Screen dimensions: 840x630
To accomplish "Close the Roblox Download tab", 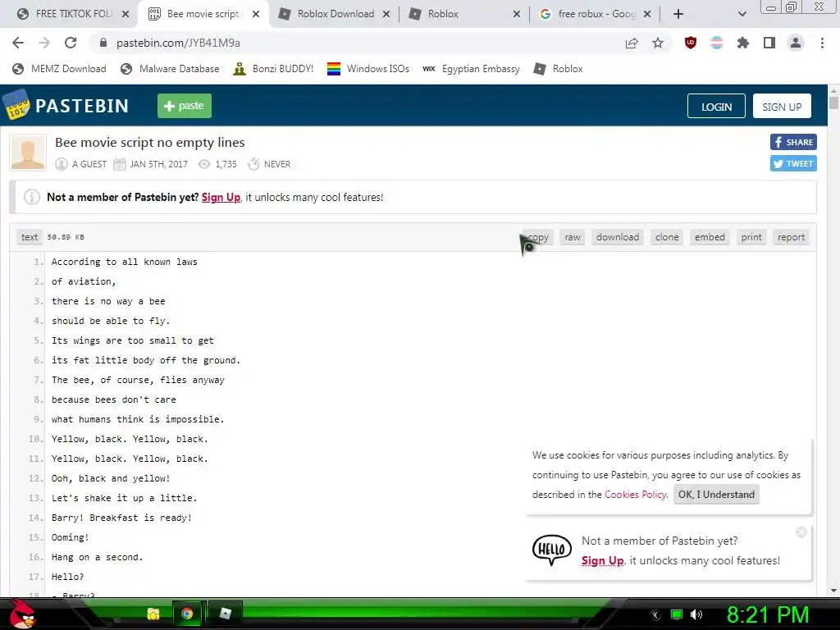I will 386,15.
